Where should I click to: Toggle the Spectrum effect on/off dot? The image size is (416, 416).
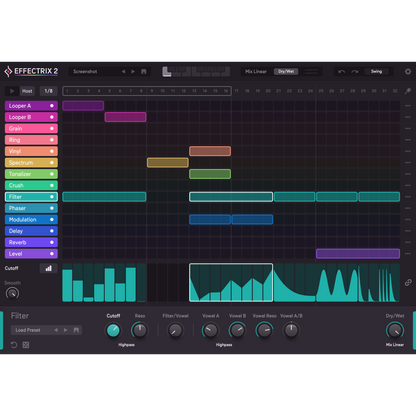52,163
